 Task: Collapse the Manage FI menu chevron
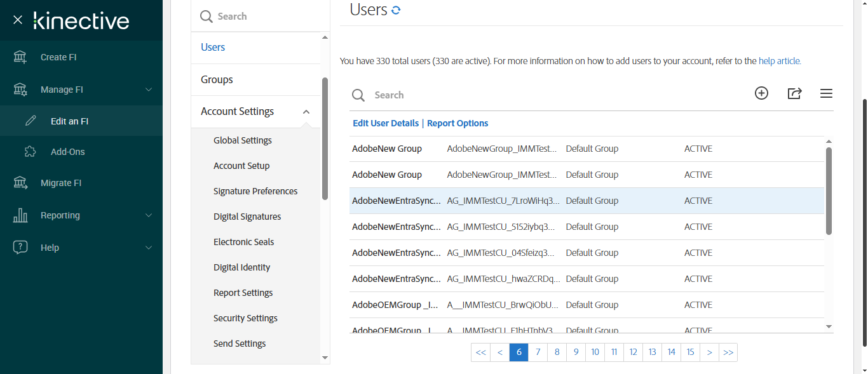click(149, 90)
